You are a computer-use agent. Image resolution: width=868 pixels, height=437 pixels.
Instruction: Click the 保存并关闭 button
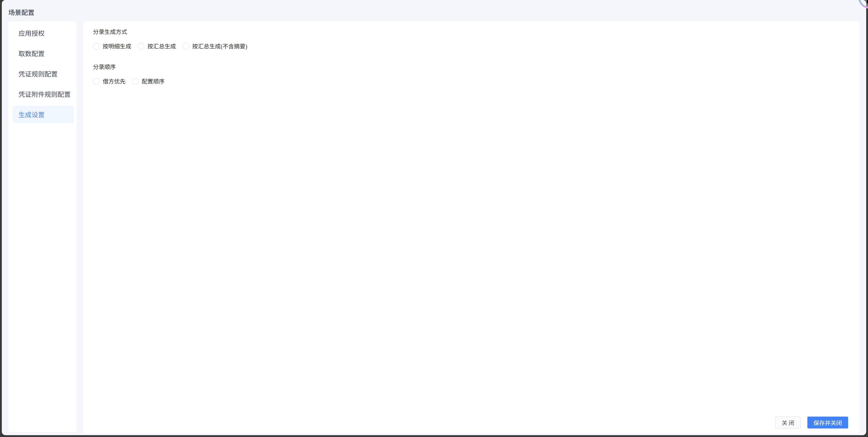[x=828, y=423]
